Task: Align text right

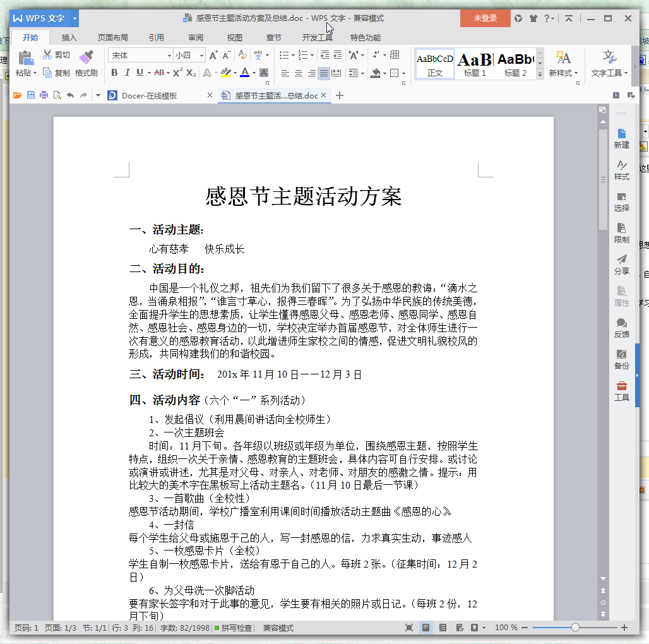Action: coord(311,73)
